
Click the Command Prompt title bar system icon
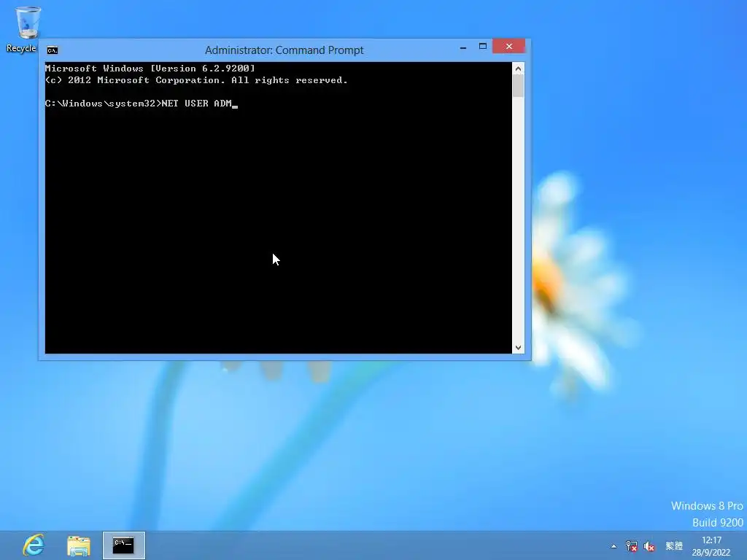click(53, 50)
